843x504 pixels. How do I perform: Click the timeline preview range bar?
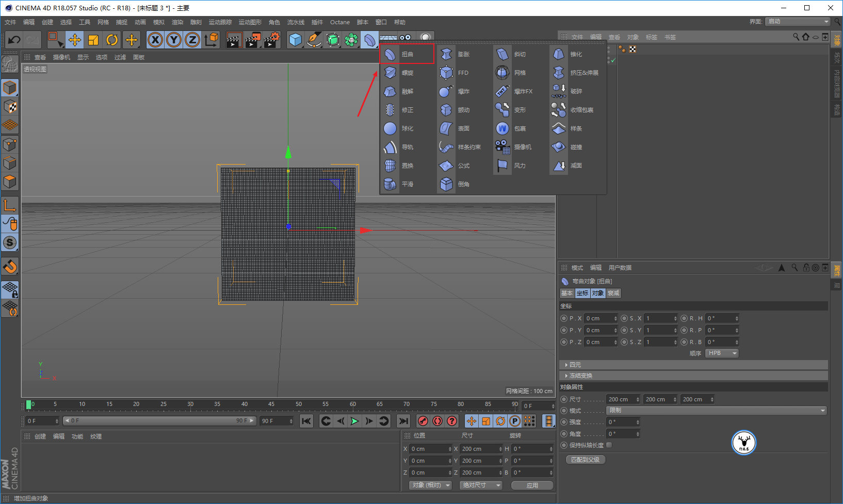159,421
